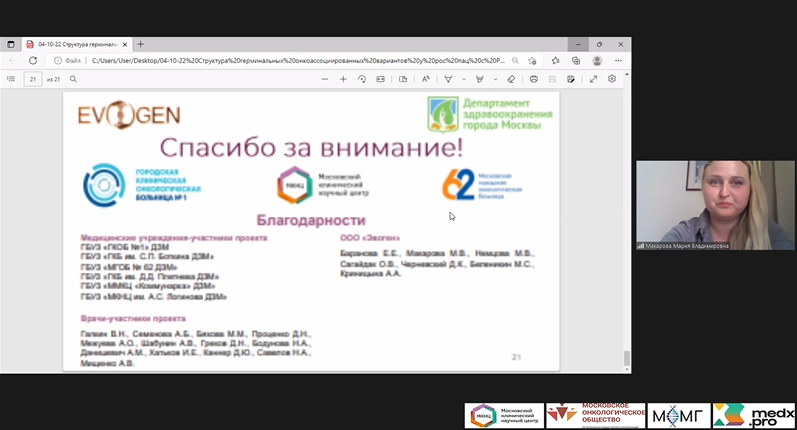The image size is (797, 430).
Task: Open browser Settings and more menu
Action: 618,60
